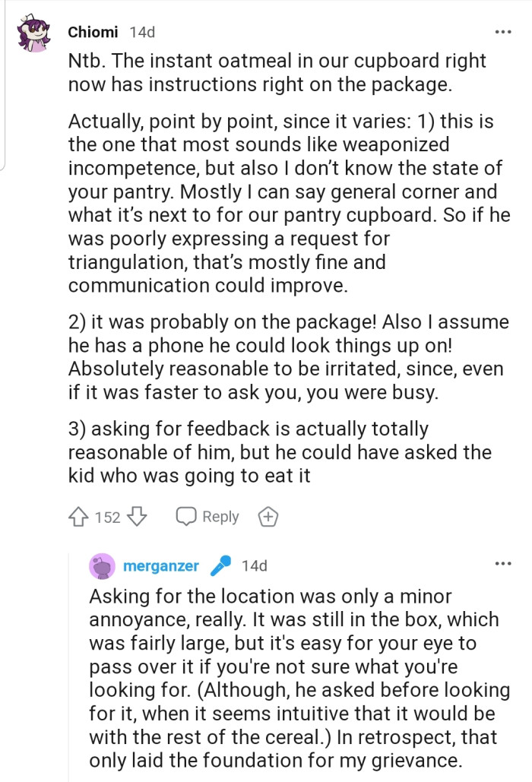Image resolution: width=532 pixels, height=782 pixels.
Task: Downvote Chiomi's comment
Action: (x=137, y=517)
